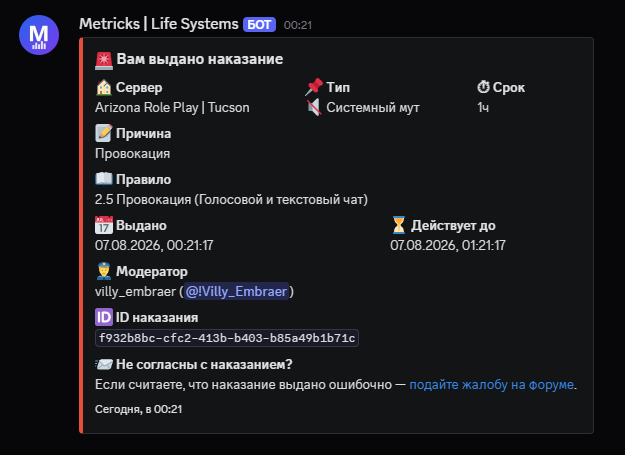Viewport: 625px width, 455px height.
Task: Click the pushpin emoji beside Тип
Action: 314,87
